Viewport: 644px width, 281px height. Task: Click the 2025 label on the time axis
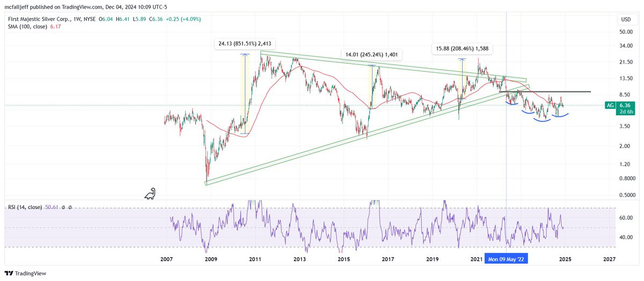click(x=565, y=259)
